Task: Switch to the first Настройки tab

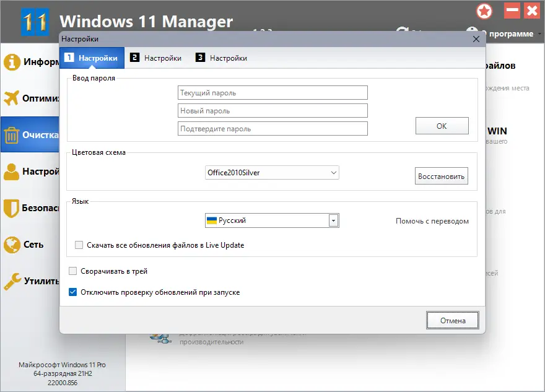Action: tap(92, 58)
